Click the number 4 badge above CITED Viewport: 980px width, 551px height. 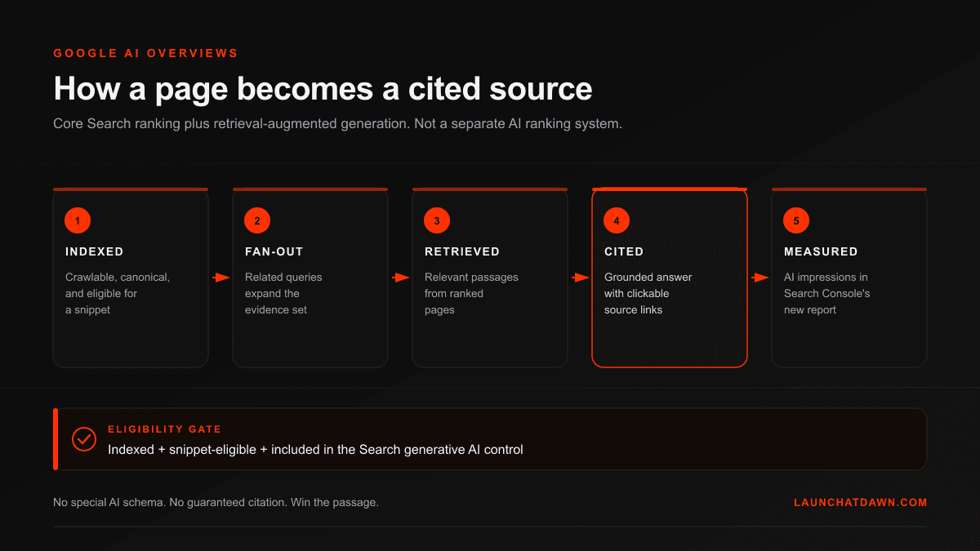click(617, 220)
